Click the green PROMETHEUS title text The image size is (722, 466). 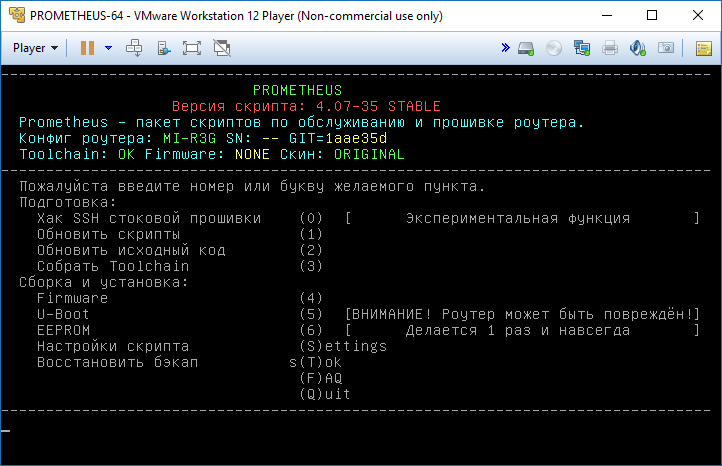[297, 90]
